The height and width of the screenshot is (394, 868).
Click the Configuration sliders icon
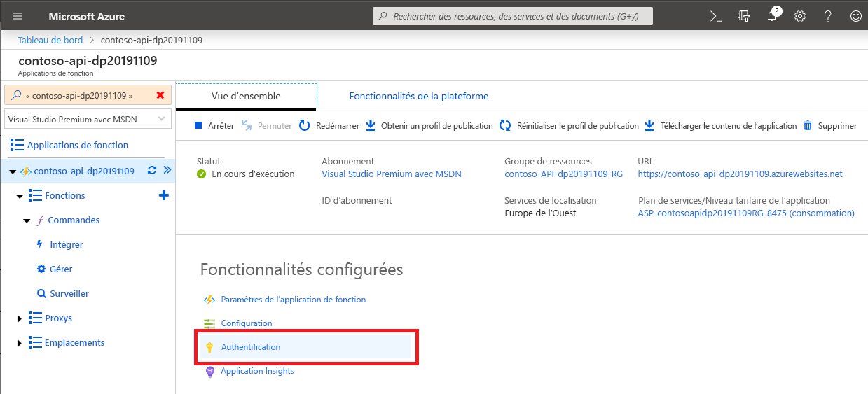click(209, 323)
